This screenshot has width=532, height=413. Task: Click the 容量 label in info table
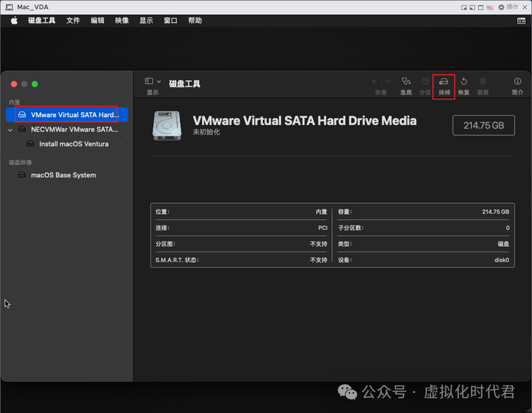coord(345,212)
